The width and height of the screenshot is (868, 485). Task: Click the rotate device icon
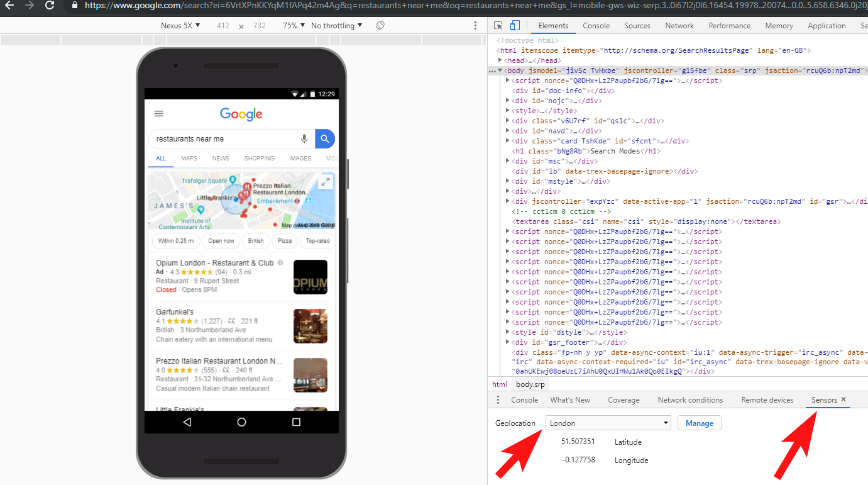tap(380, 26)
